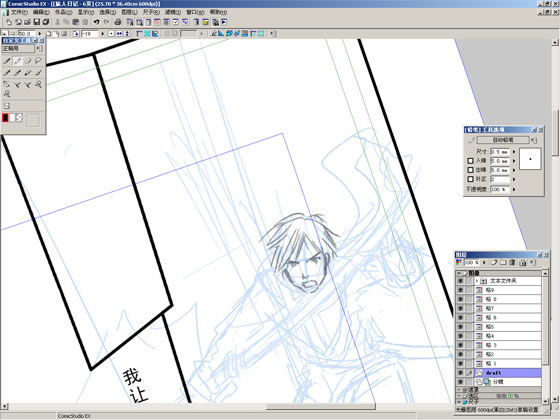Screen dimensions: 560x420
Task: Click the page icon below the tool grid
Action: [x=7, y=106]
